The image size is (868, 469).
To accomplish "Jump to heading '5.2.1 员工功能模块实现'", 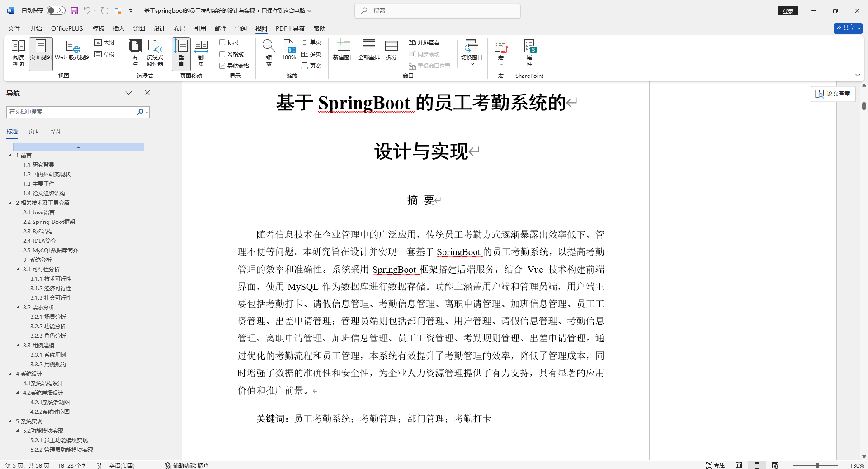I will point(59,440).
